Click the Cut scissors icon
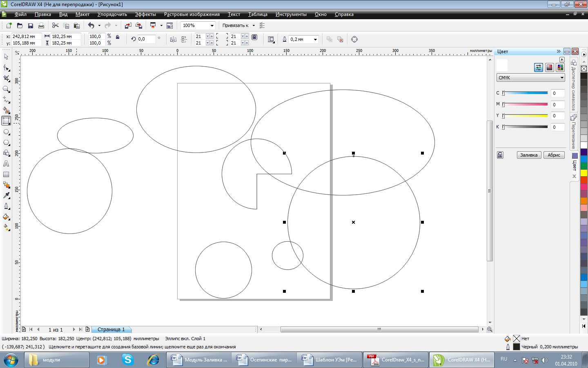Viewport: 588px width, 368px height. pyautogui.click(x=56, y=25)
